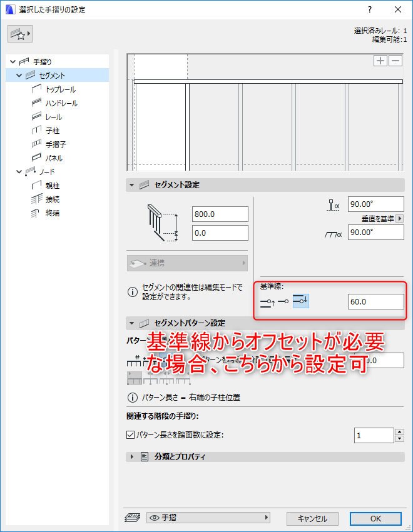Click the キャンセル button
Viewport: 413px width, 532px height.
coord(312,518)
